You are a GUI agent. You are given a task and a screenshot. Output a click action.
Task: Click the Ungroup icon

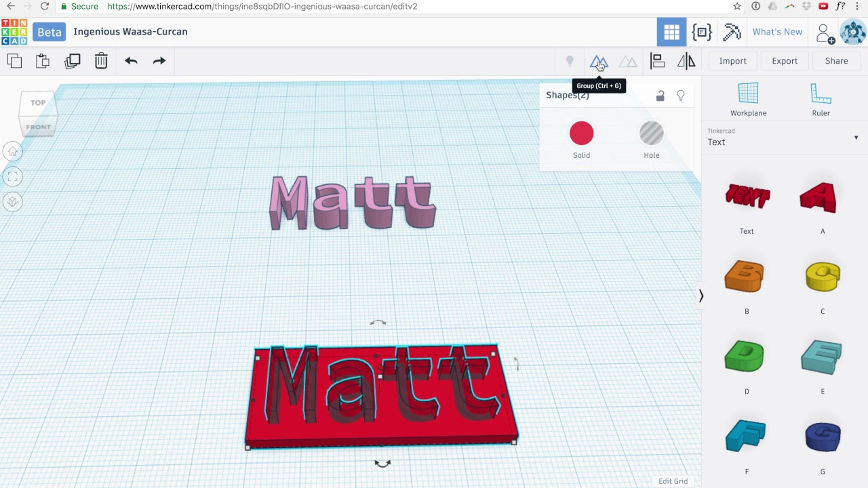[x=628, y=62]
